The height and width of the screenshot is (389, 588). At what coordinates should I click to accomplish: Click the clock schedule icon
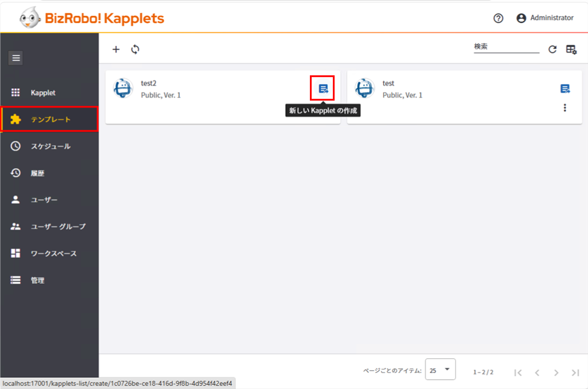[15, 146]
